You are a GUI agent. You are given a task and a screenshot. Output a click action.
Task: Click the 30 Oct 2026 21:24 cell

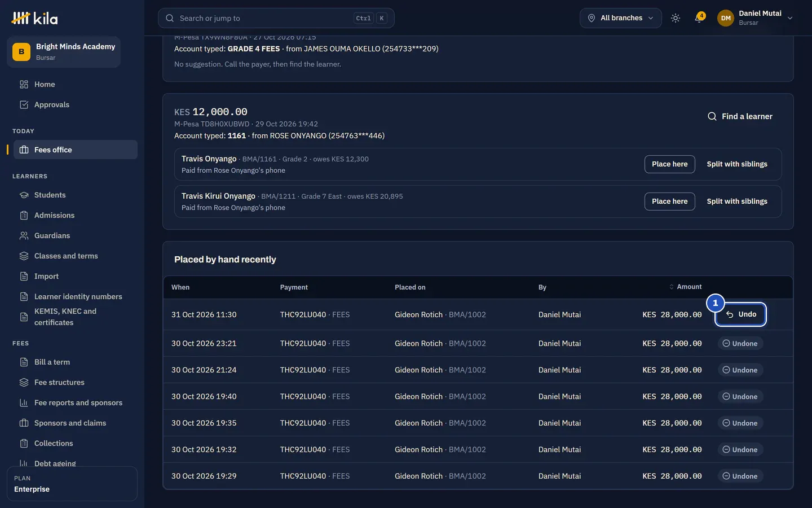pyautogui.click(x=204, y=370)
